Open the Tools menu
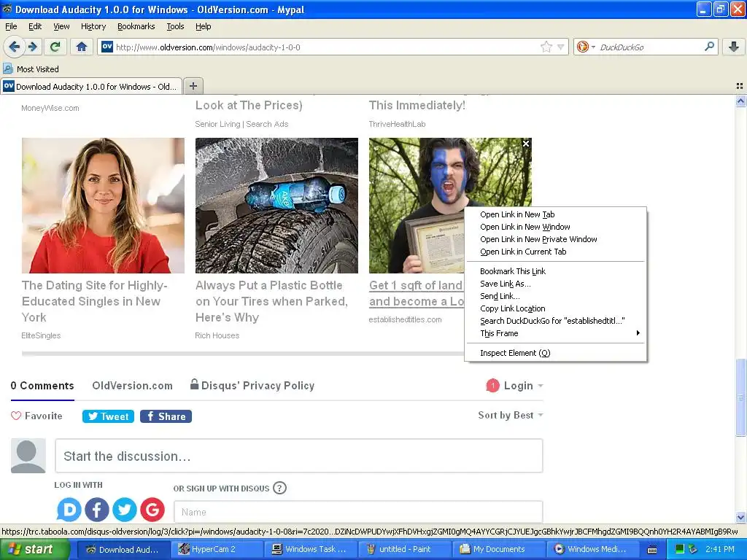 click(175, 26)
